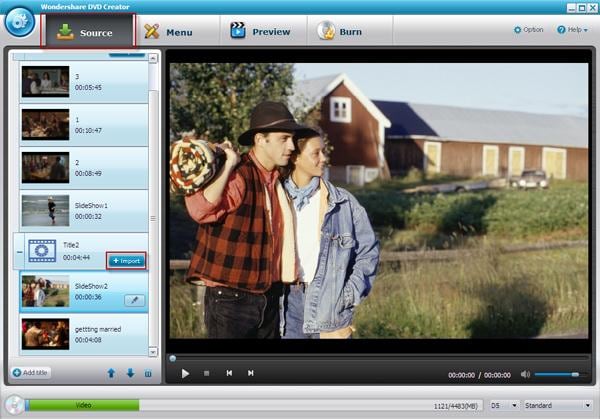Open the Help dropdown menu
The height and width of the screenshot is (419, 600).
pyautogui.click(x=573, y=30)
